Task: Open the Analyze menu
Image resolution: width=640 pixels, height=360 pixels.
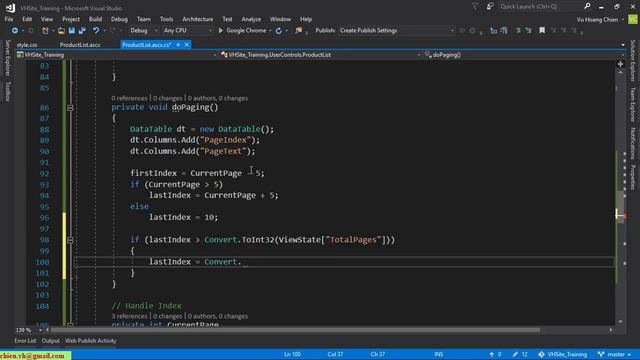Action: click(x=251, y=19)
